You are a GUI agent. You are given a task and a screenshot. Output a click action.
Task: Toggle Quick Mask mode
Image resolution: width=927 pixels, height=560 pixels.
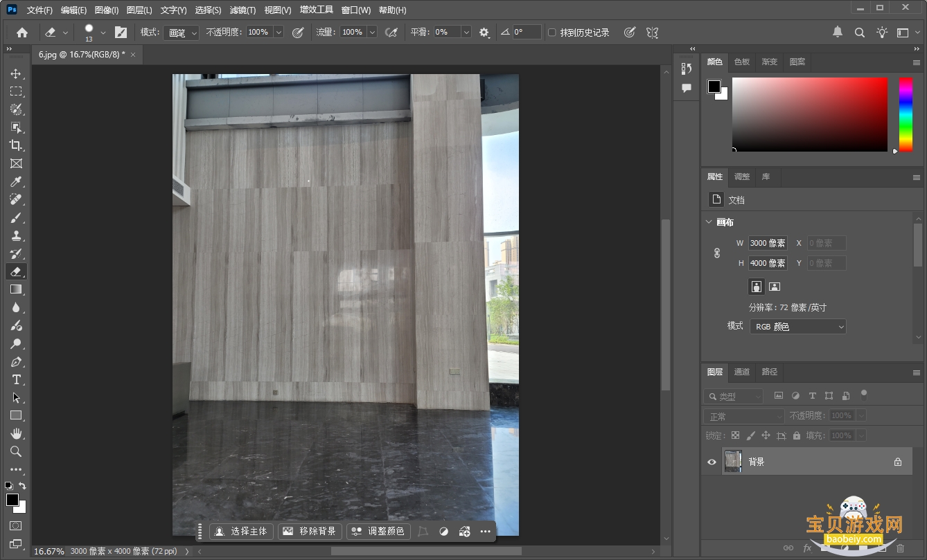click(x=16, y=526)
